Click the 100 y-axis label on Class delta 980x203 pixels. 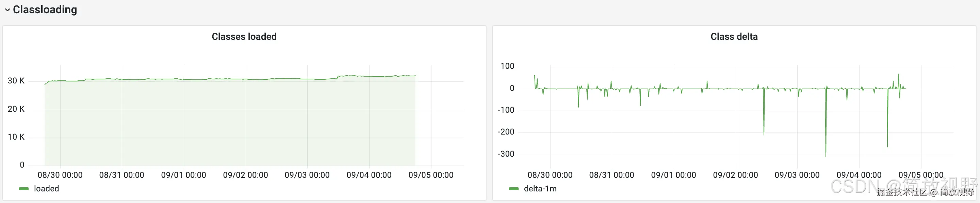tap(507, 66)
